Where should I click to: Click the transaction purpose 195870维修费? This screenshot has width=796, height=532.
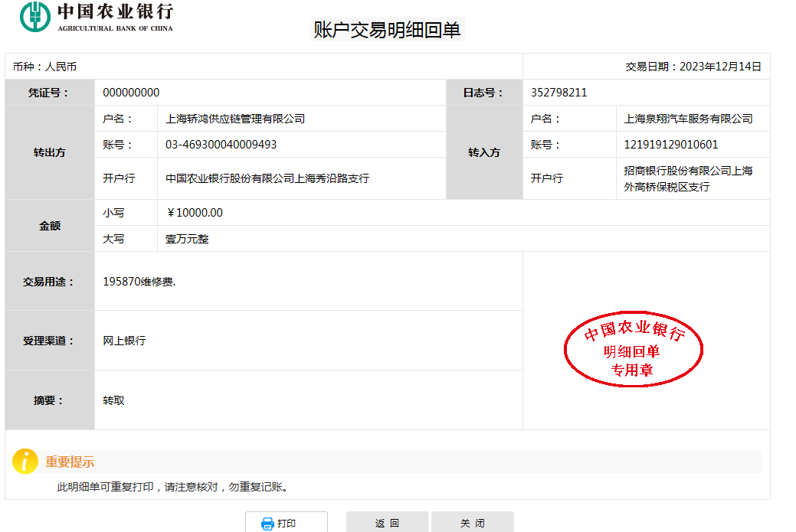(x=139, y=282)
